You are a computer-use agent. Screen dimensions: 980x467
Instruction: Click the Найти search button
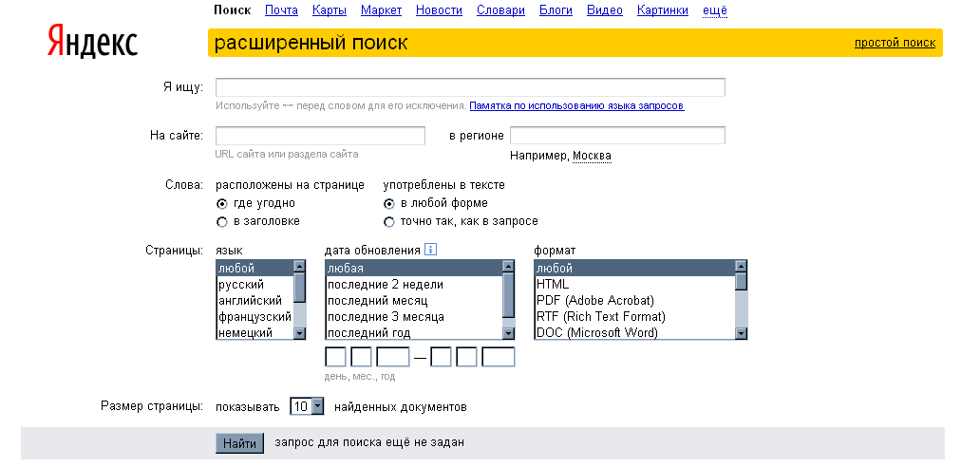pyautogui.click(x=240, y=443)
